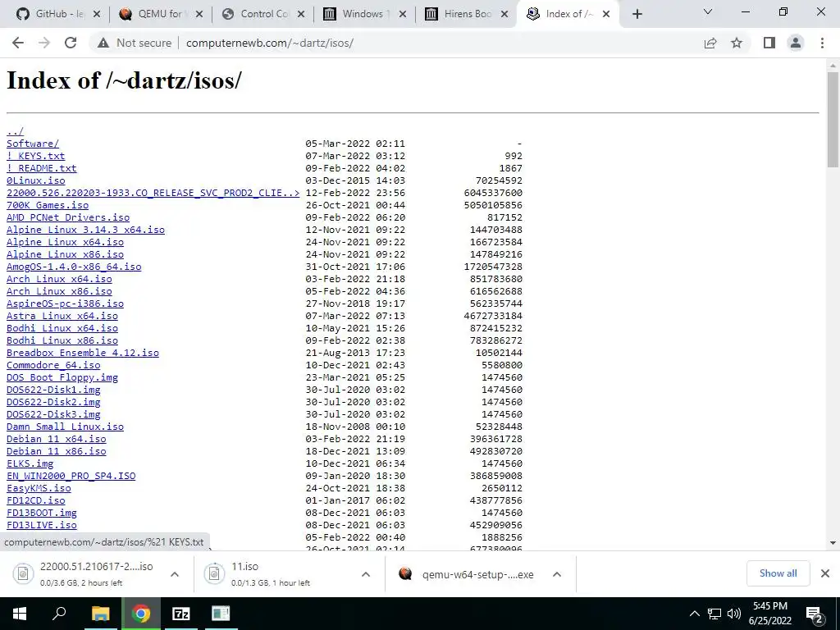Download DOS Boot Floppy.img
840x630 pixels.
tap(62, 377)
